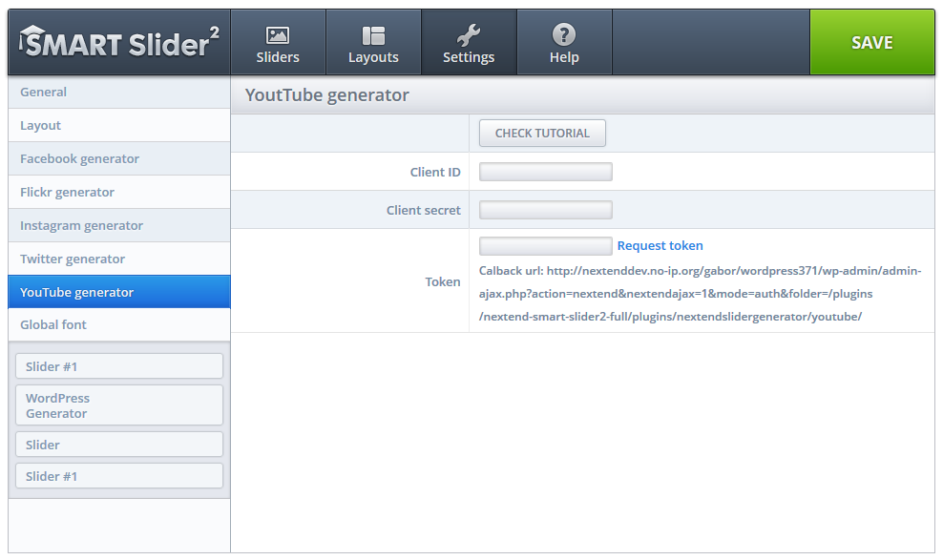Focus the Client ID input field

[546, 172]
